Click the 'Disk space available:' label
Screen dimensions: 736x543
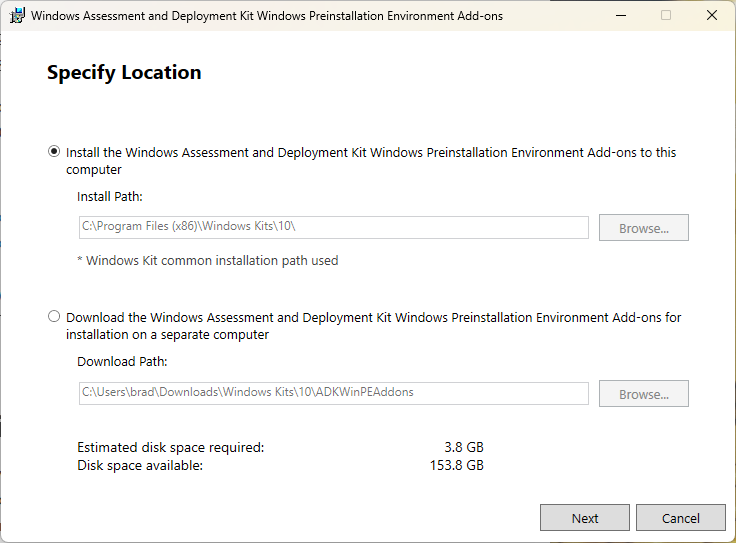(x=140, y=465)
